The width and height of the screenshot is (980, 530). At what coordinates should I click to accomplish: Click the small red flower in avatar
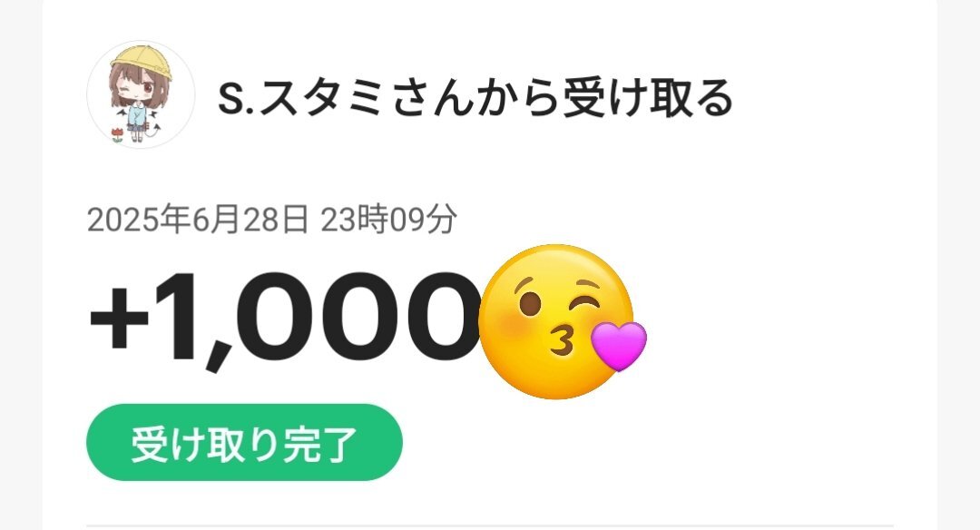(117, 133)
